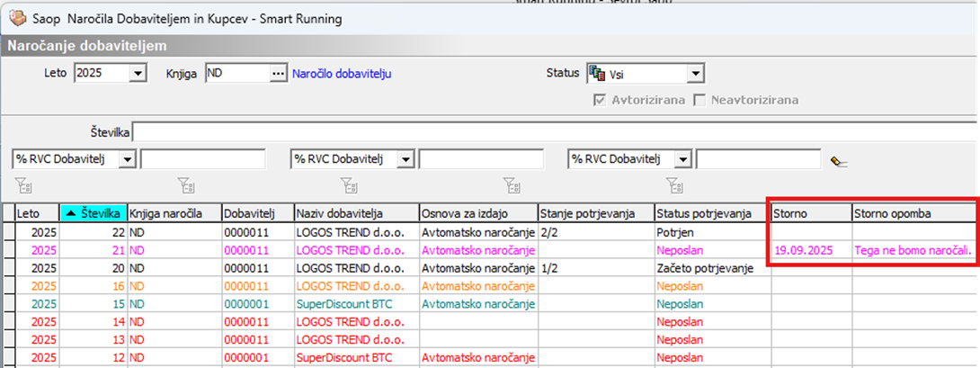Click filter icon above the Naziv dobavitelja column
Viewport: 980px width, 368px height.
coord(348,184)
